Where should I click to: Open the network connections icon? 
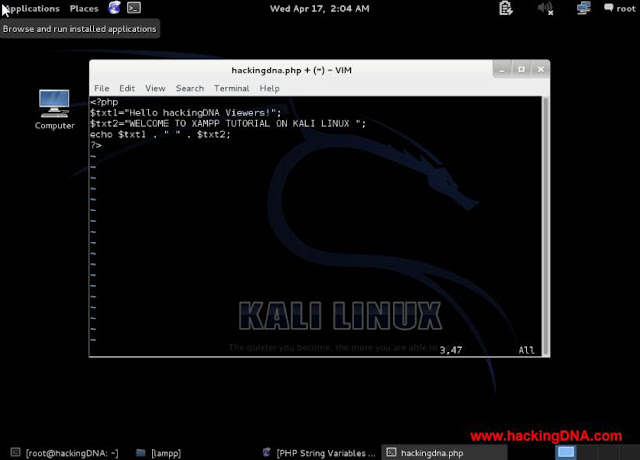click(x=584, y=8)
